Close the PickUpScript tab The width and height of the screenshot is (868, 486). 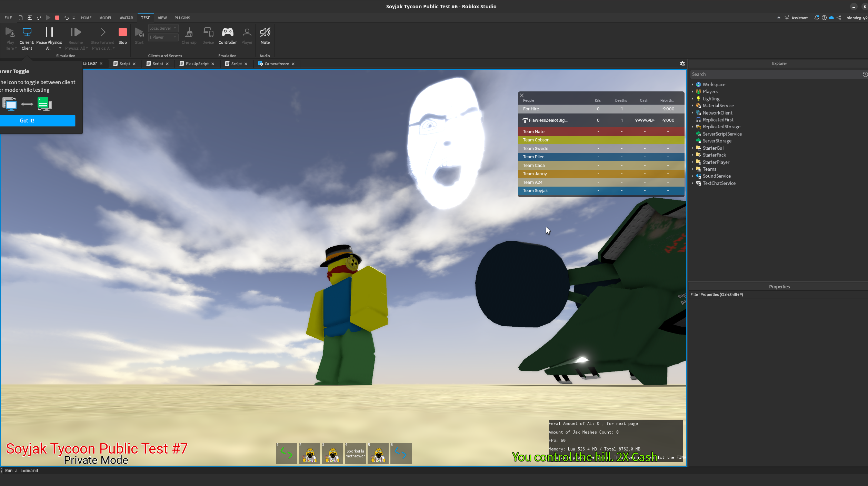tap(213, 64)
